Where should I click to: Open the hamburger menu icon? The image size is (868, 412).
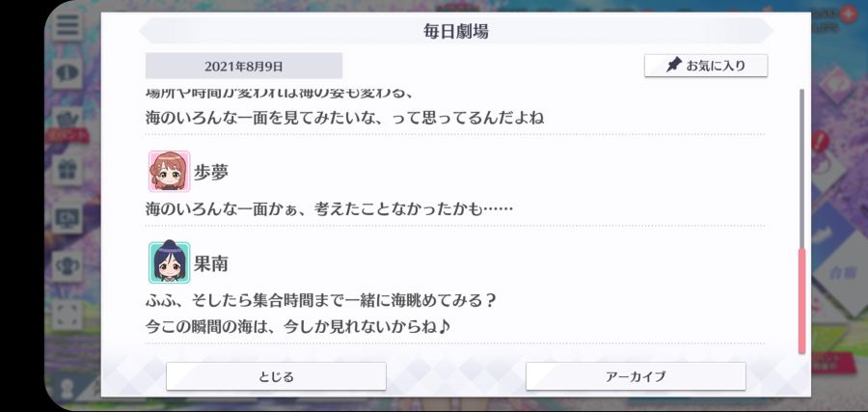pyautogui.click(x=68, y=25)
